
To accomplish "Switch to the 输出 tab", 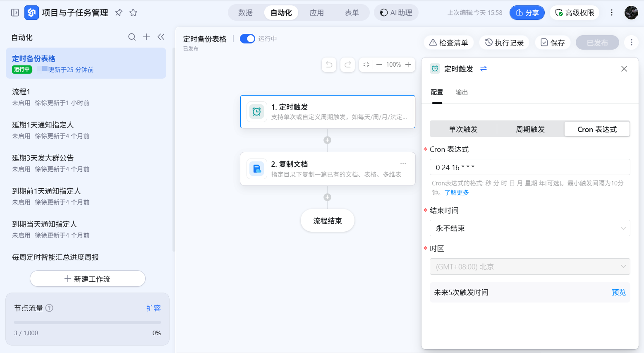I will (462, 92).
